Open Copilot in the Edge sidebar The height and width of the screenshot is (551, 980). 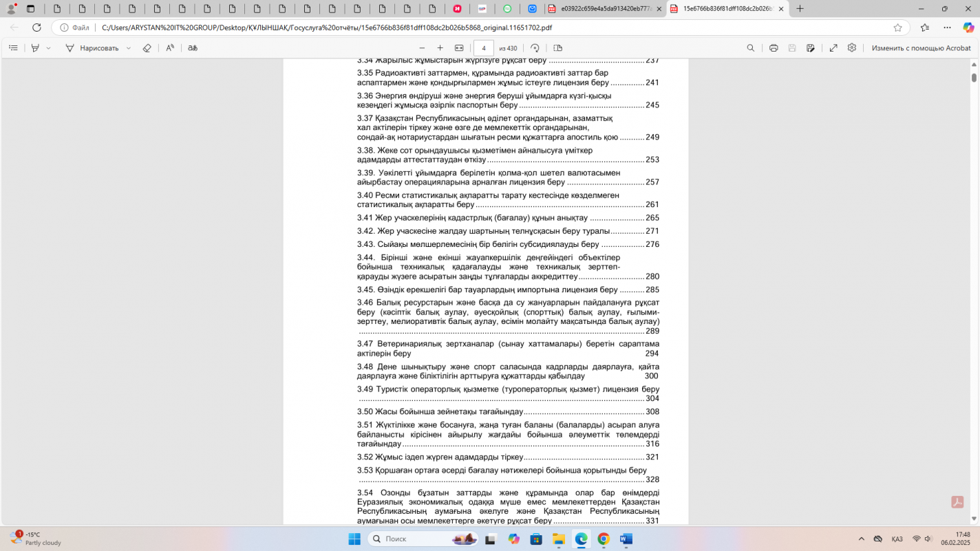968,28
